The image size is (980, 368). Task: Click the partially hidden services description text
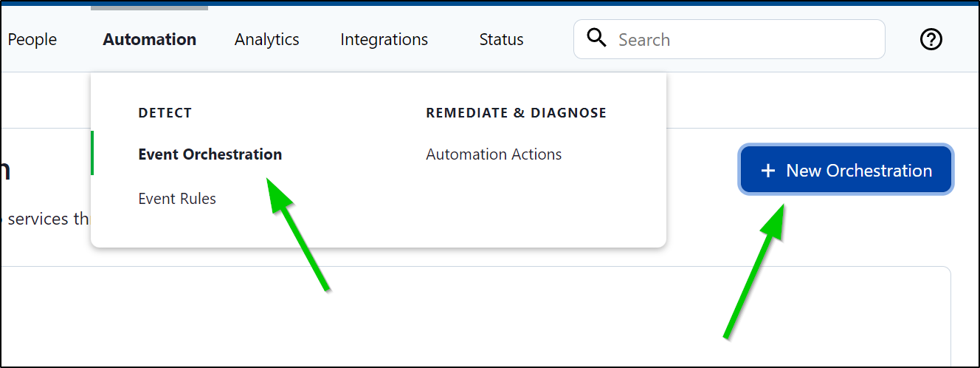tap(44, 219)
